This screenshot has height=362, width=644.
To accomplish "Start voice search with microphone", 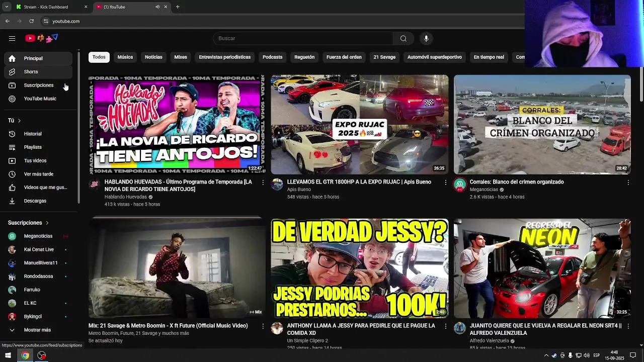I will point(426,38).
